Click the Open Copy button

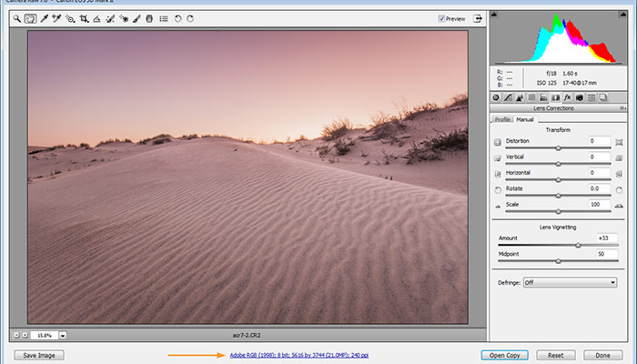(x=504, y=356)
